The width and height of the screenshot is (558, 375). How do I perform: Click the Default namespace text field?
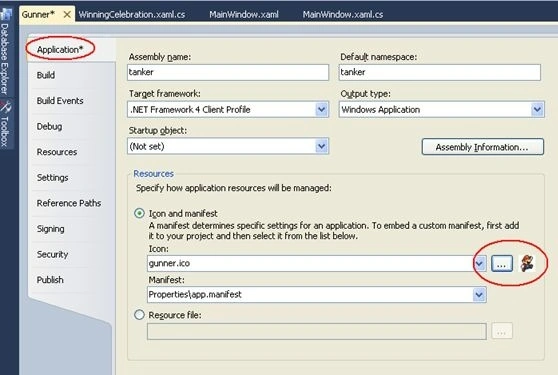[x=440, y=72]
